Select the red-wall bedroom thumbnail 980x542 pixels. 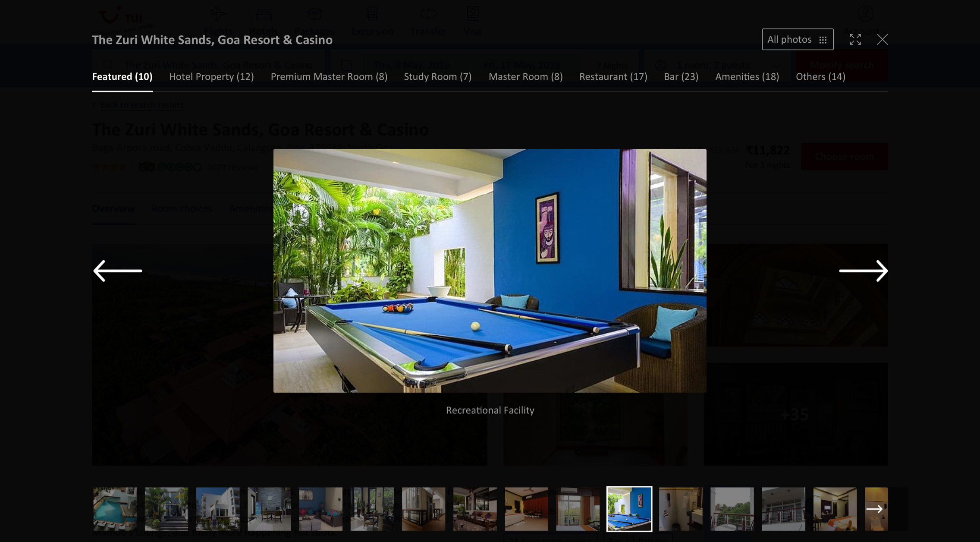(x=526, y=509)
